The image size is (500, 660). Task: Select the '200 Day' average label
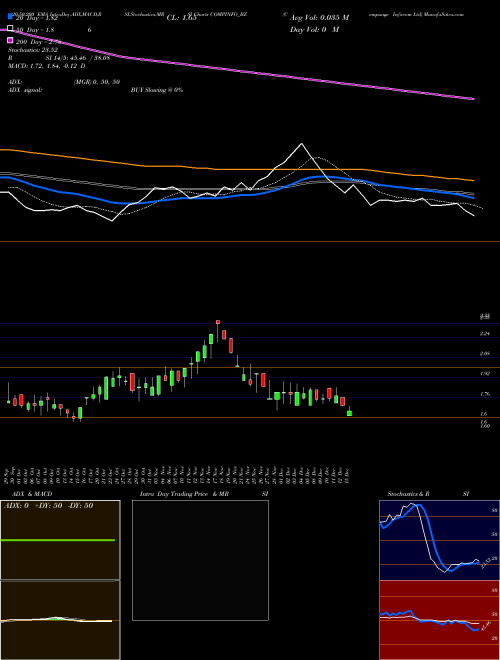pos(38,42)
